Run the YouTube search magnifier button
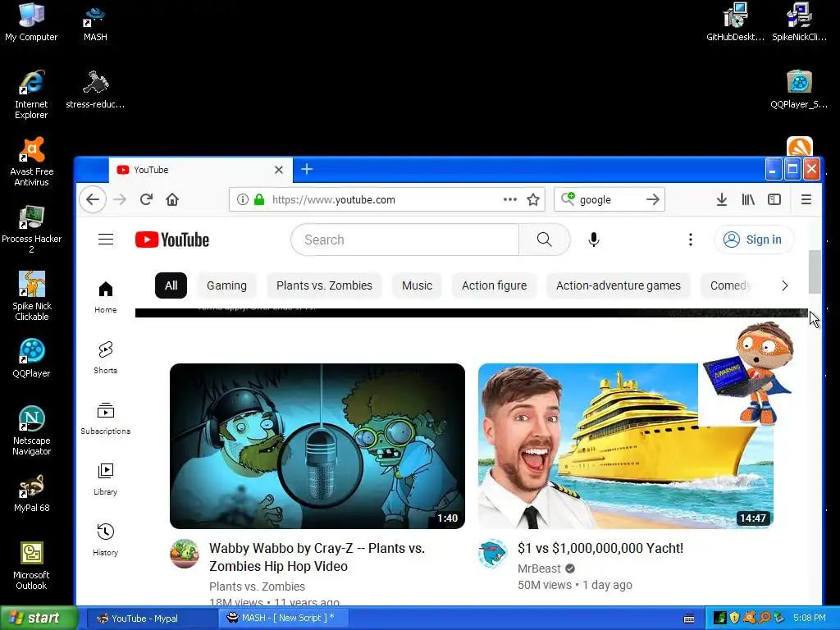This screenshot has width=840, height=630. [545, 240]
